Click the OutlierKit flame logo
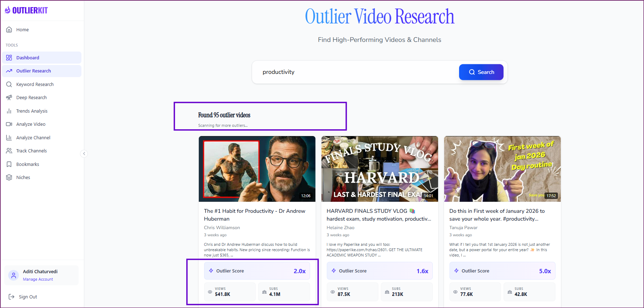 [x=7, y=10]
